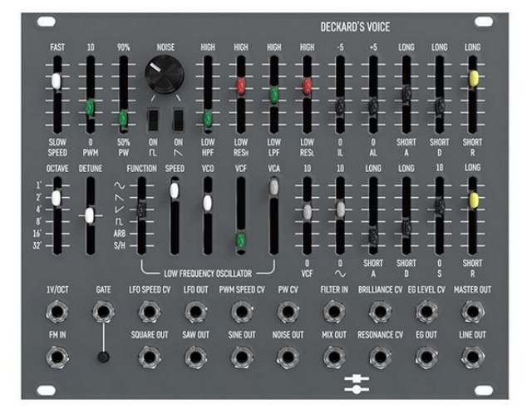Click the black AL attack level slider
532x414 pixels.
point(373,106)
